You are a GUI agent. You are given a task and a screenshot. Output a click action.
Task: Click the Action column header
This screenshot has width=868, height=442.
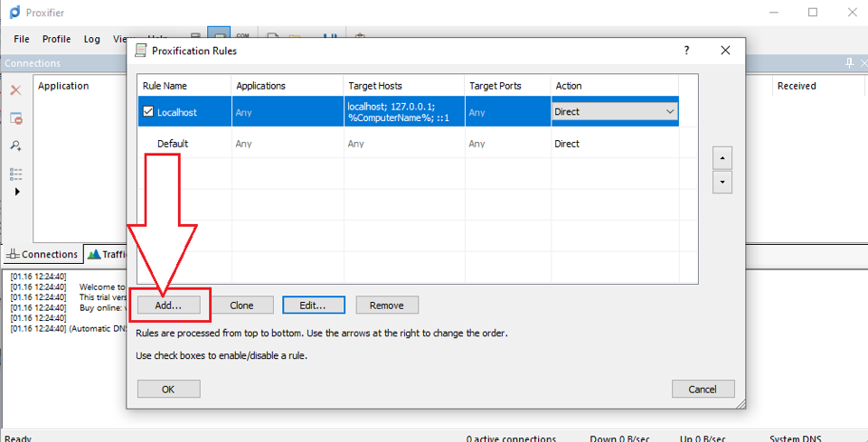[x=615, y=86]
